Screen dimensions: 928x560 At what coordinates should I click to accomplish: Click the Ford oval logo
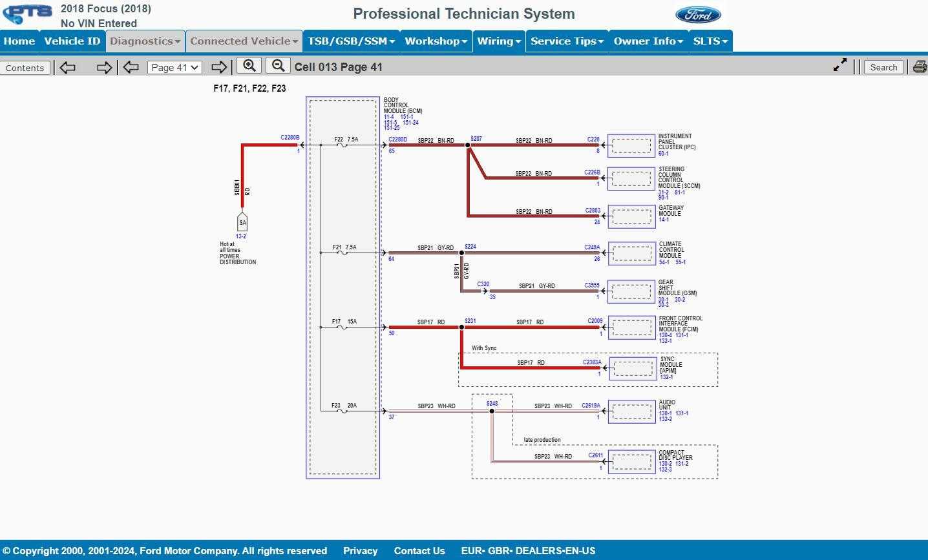pyautogui.click(x=698, y=15)
